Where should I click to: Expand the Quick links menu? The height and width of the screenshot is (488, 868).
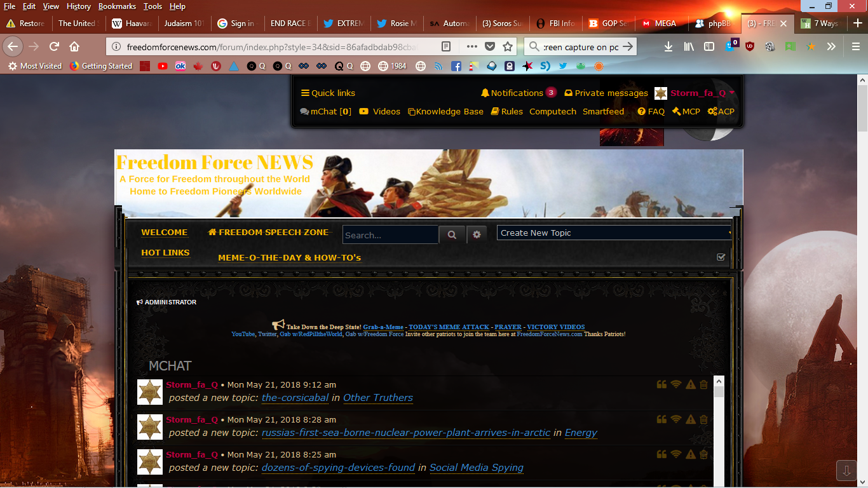[x=328, y=93]
